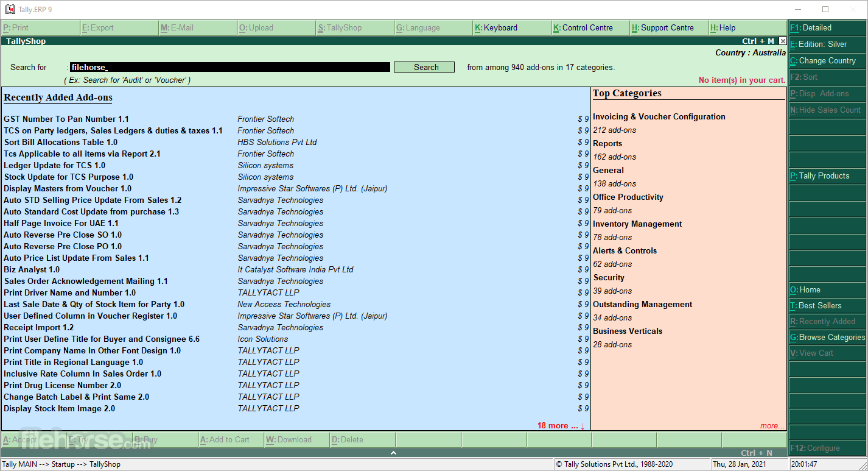Close the TallyShop panel with the X icon

pos(783,41)
